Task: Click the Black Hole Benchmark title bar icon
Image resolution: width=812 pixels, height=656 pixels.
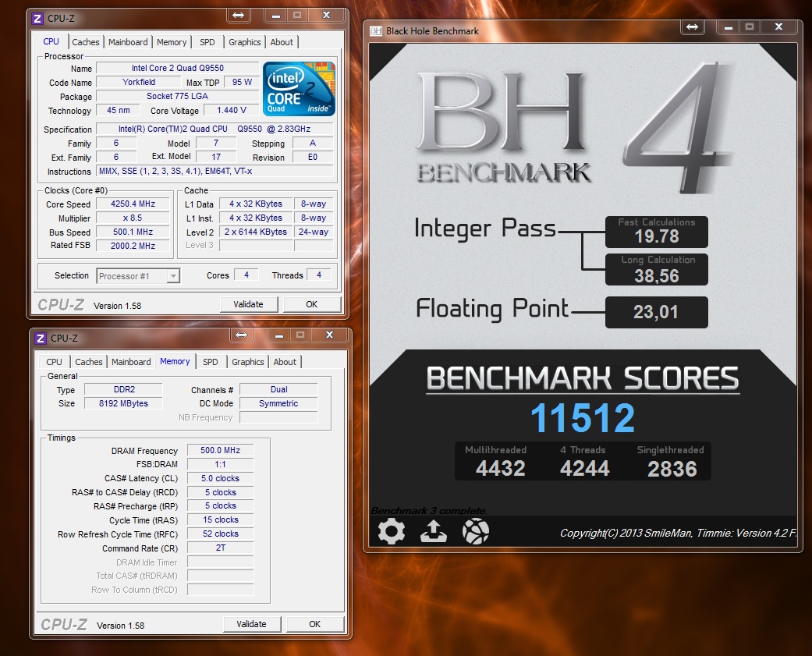Action: point(376,31)
